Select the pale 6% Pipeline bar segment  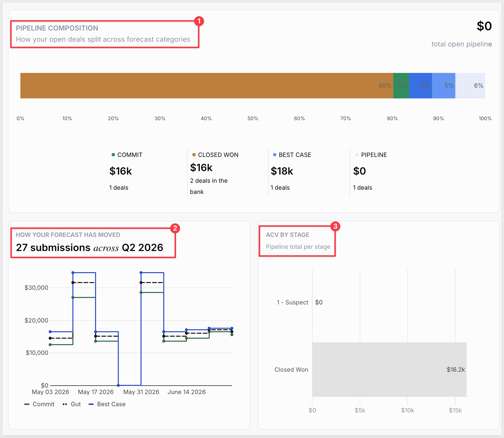tap(470, 86)
